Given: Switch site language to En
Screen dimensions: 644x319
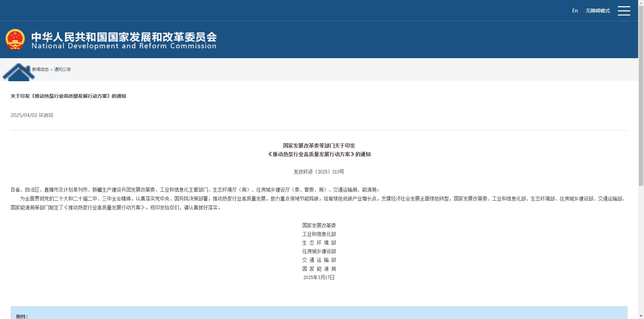Looking at the screenshot, I should coord(575,11).
